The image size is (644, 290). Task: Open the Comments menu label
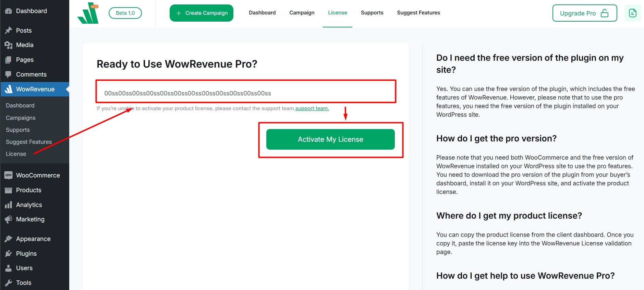tap(31, 74)
